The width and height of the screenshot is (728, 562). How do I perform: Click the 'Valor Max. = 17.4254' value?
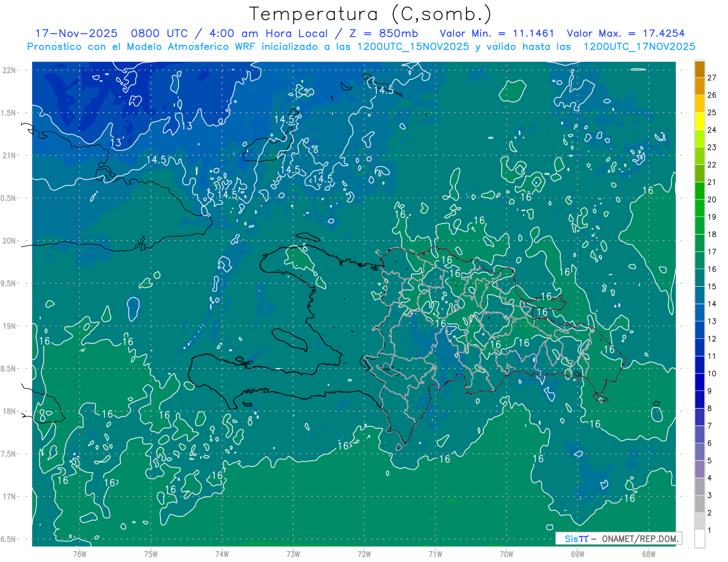(x=625, y=33)
